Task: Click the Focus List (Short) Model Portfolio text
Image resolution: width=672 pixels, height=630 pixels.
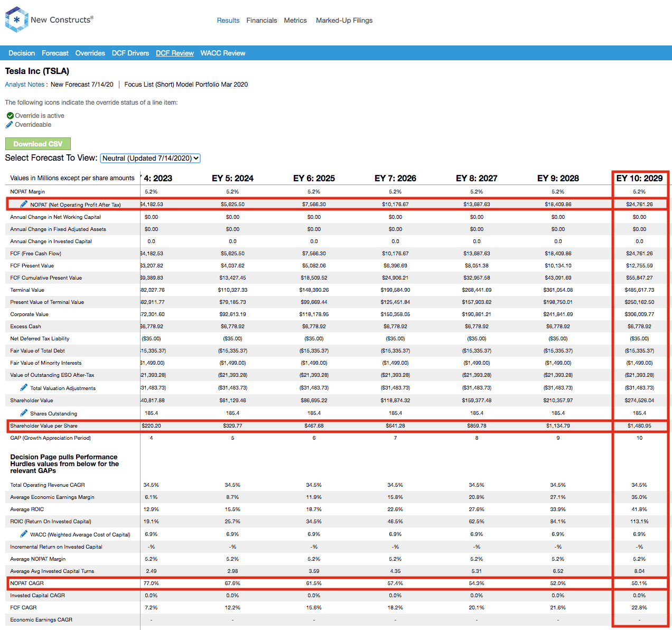Action: (x=186, y=84)
